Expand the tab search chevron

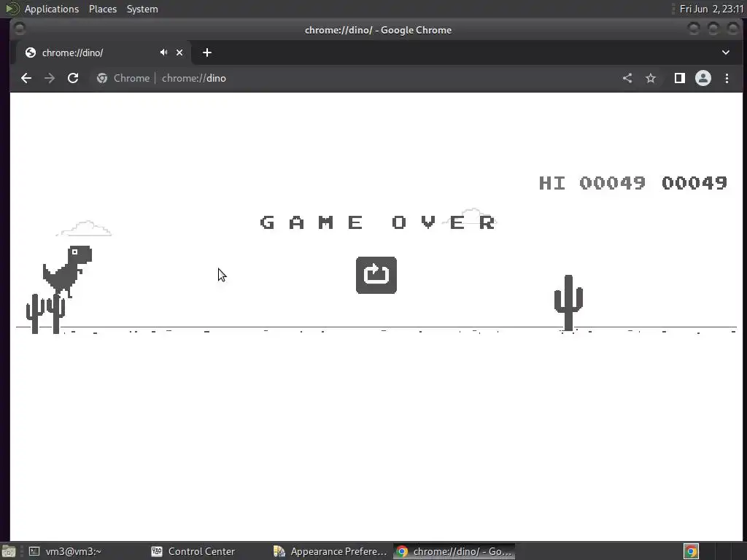point(726,52)
